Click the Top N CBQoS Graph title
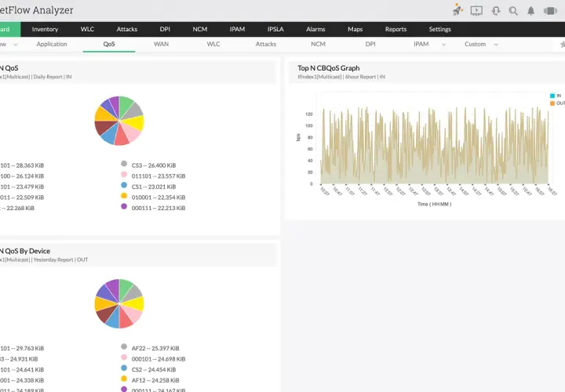The height and width of the screenshot is (392, 565). pyautogui.click(x=329, y=68)
